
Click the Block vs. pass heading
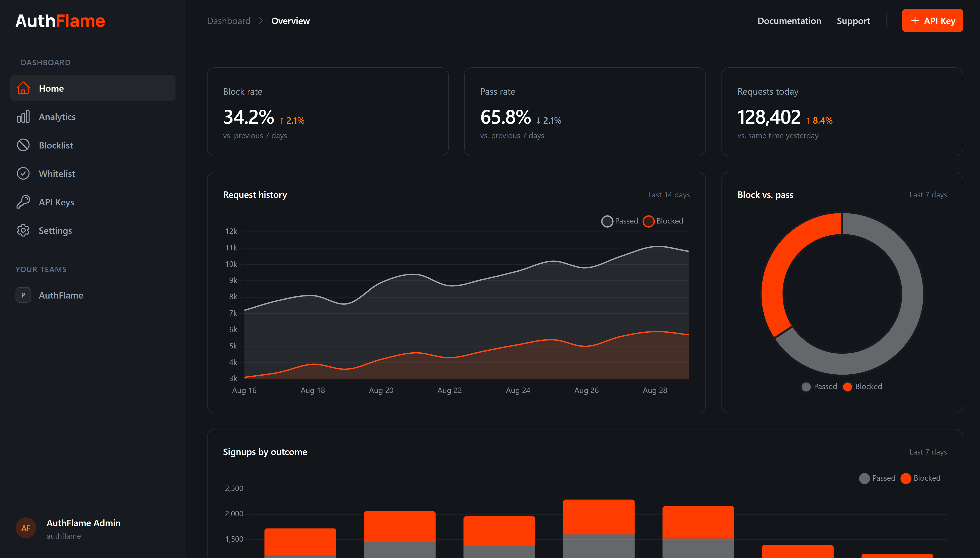(x=765, y=195)
